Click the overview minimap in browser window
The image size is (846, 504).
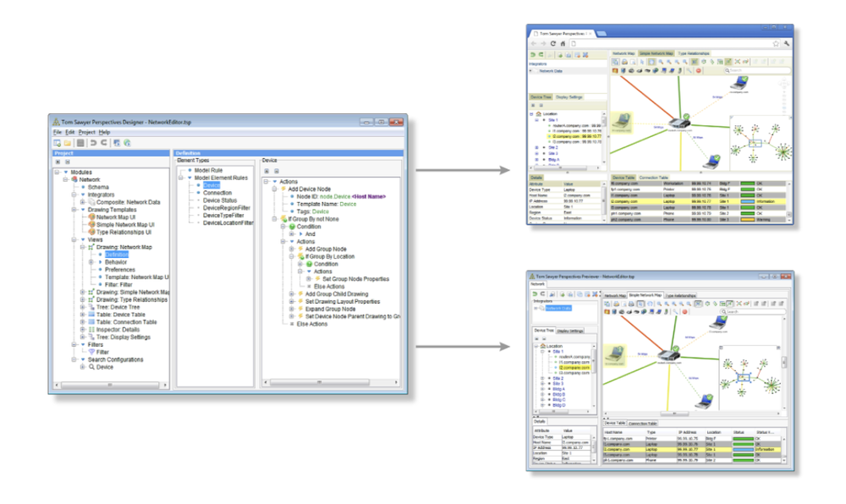[760, 144]
